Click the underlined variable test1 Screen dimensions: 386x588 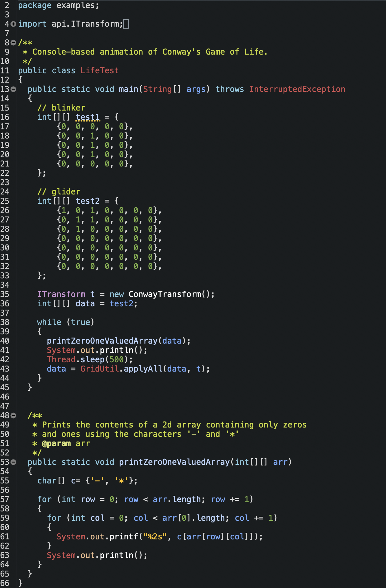tap(88, 117)
